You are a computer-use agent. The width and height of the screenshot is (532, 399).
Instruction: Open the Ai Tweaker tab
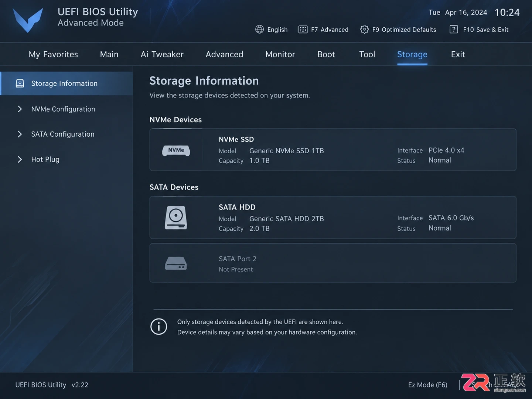click(x=162, y=54)
